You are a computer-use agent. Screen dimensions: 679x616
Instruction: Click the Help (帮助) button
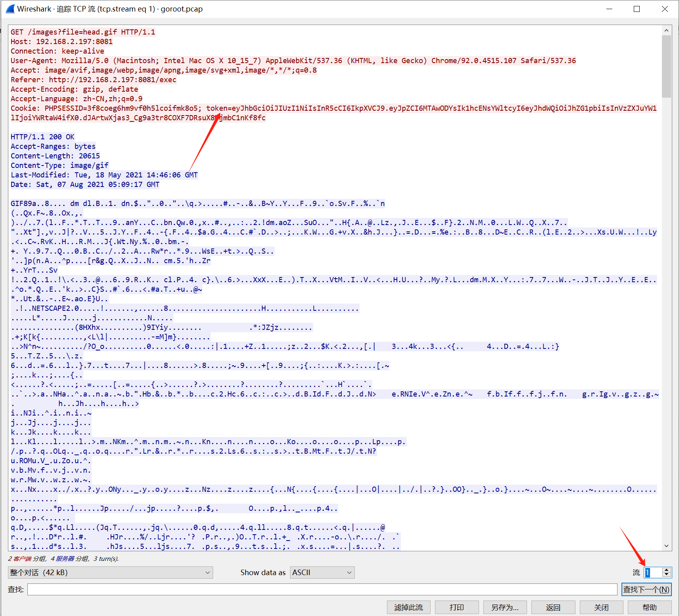click(650, 607)
